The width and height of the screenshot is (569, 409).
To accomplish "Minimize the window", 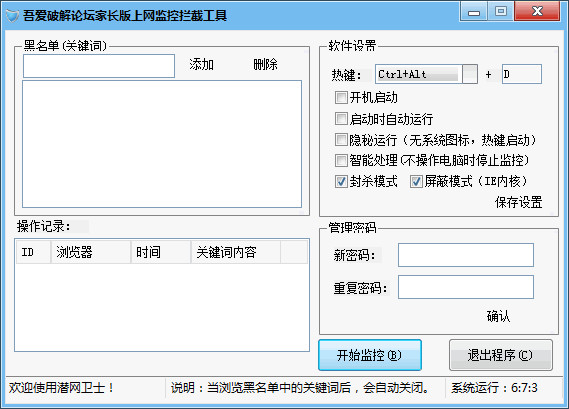I will click(474, 12).
